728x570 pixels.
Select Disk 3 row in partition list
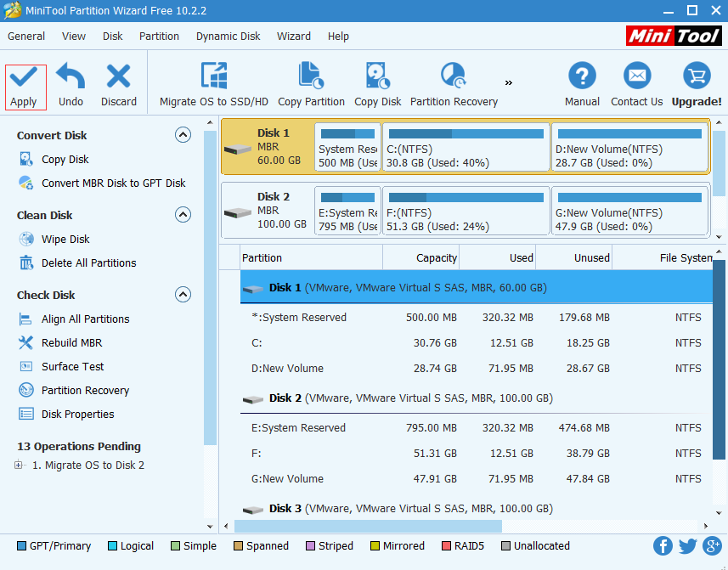(477, 508)
